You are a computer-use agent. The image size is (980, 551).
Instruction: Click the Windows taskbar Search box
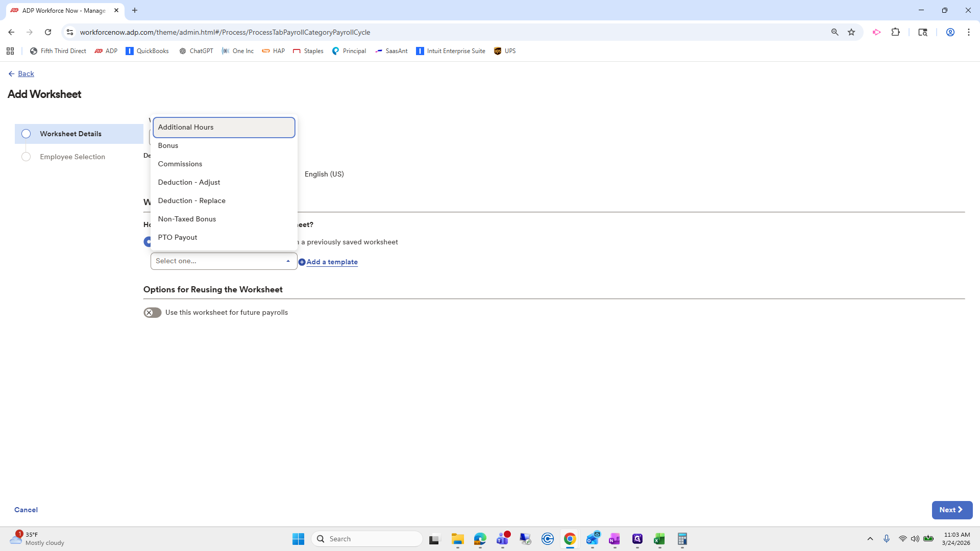pos(367,539)
